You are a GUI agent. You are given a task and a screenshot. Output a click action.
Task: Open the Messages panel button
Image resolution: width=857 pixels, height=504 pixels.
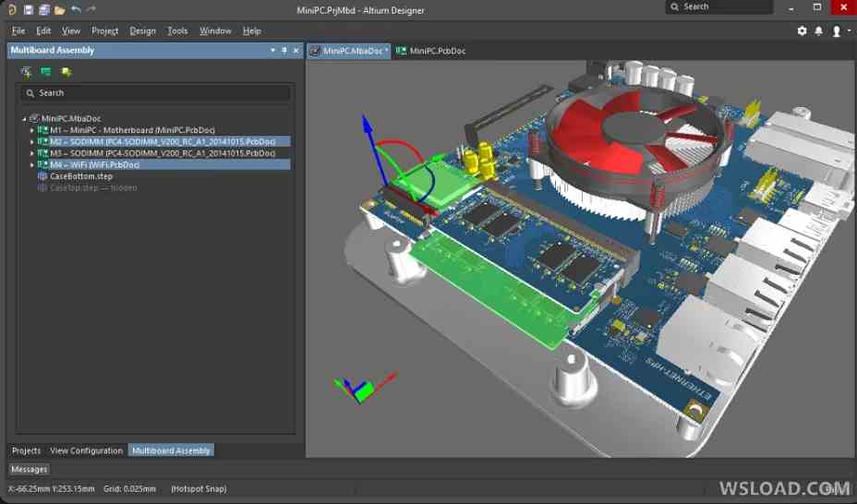coord(30,469)
